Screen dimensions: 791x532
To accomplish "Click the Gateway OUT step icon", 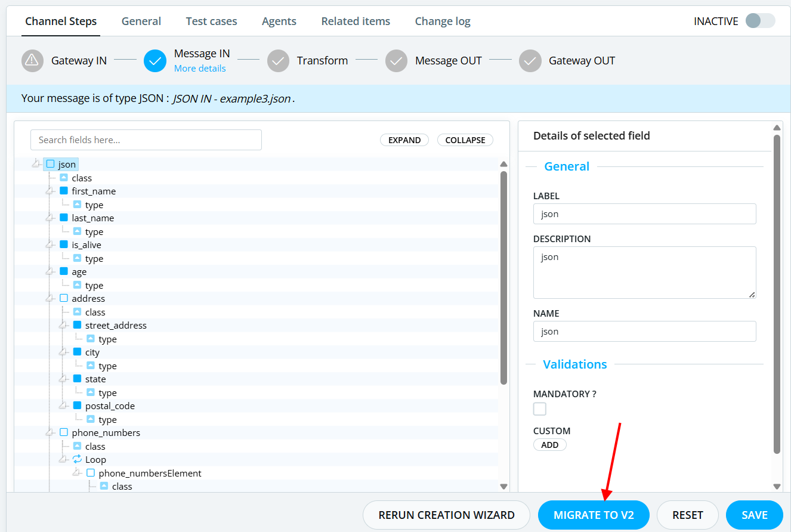I will coord(530,60).
